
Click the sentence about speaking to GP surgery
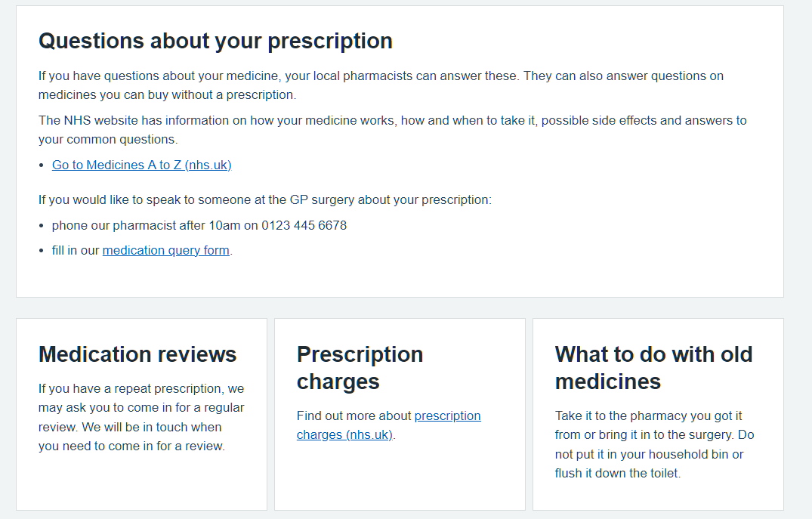tap(264, 199)
